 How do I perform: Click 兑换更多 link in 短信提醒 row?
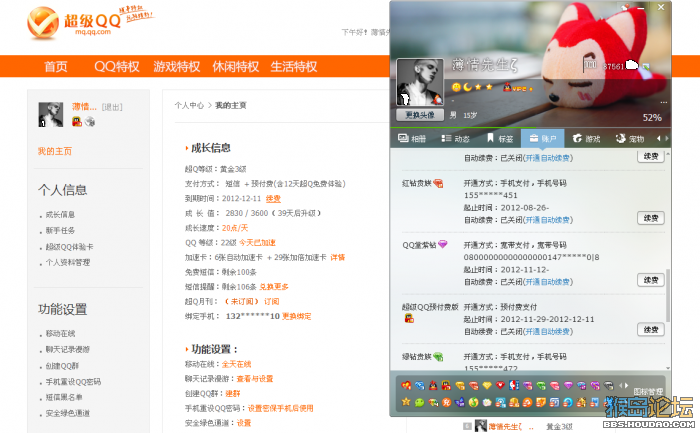point(274,287)
